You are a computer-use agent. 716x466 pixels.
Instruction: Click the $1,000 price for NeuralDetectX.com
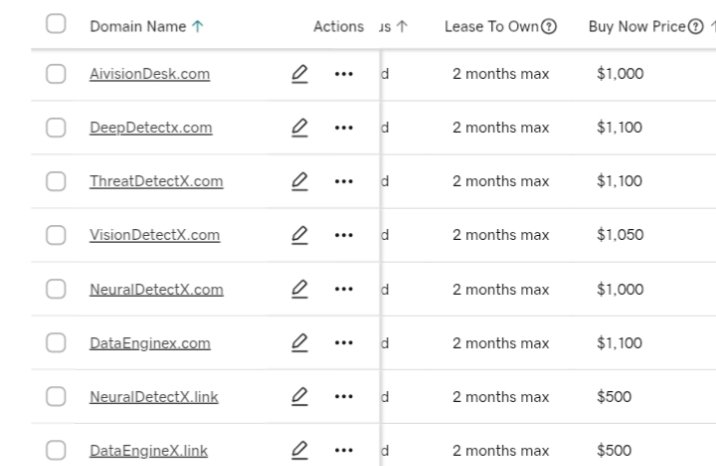coord(620,289)
